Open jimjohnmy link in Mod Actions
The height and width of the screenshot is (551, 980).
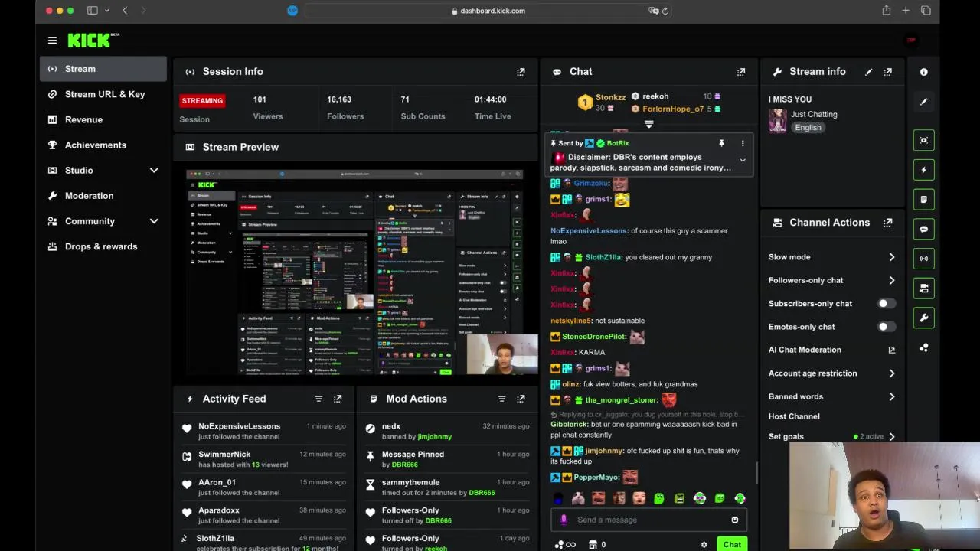[x=434, y=437]
